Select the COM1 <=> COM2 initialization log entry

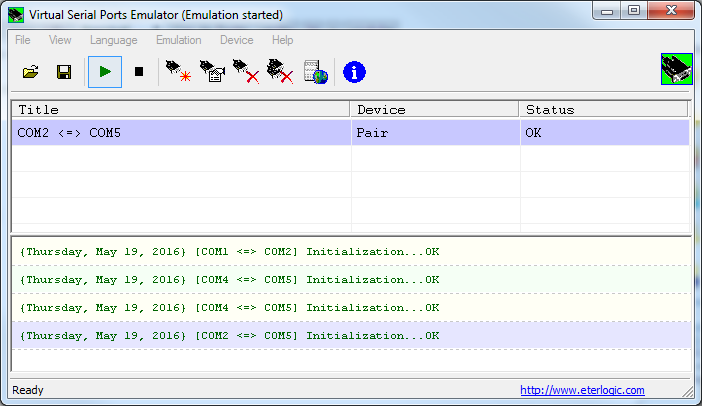[229, 252]
